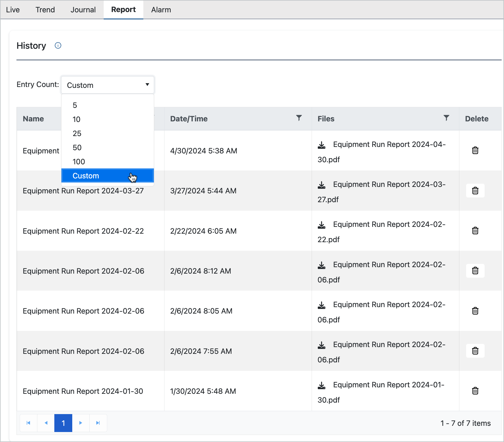Switch to the Trend tab
This screenshot has height=442, width=504.
point(45,10)
